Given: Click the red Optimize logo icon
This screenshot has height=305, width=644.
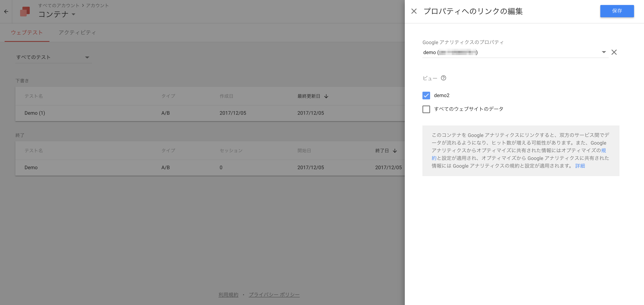Looking at the screenshot, I should (25, 12).
